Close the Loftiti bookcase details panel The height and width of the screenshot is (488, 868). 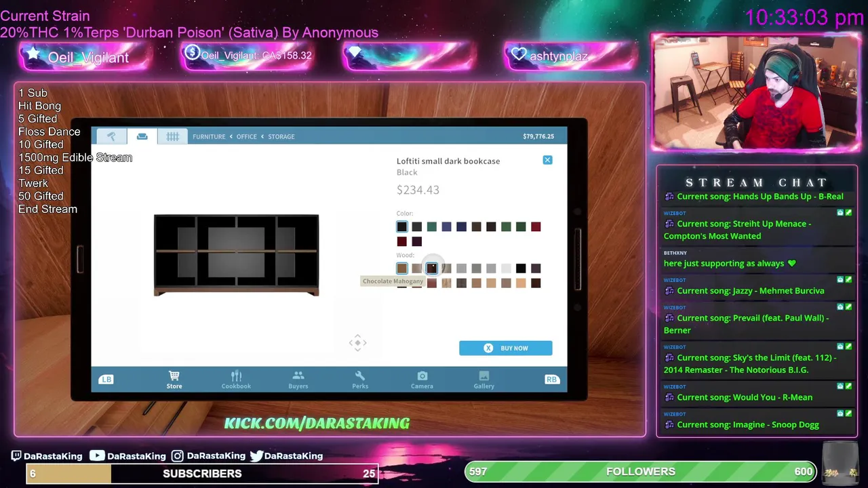(547, 160)
